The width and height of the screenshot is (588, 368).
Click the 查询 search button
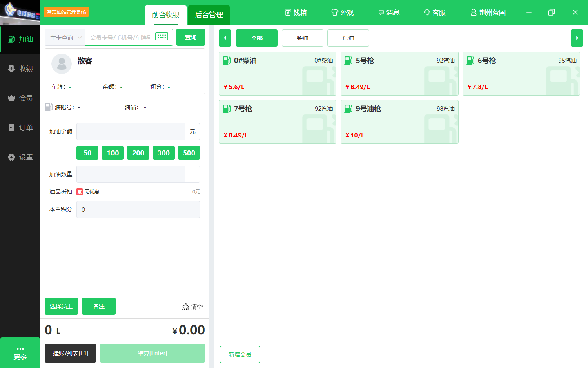(191, 37)
